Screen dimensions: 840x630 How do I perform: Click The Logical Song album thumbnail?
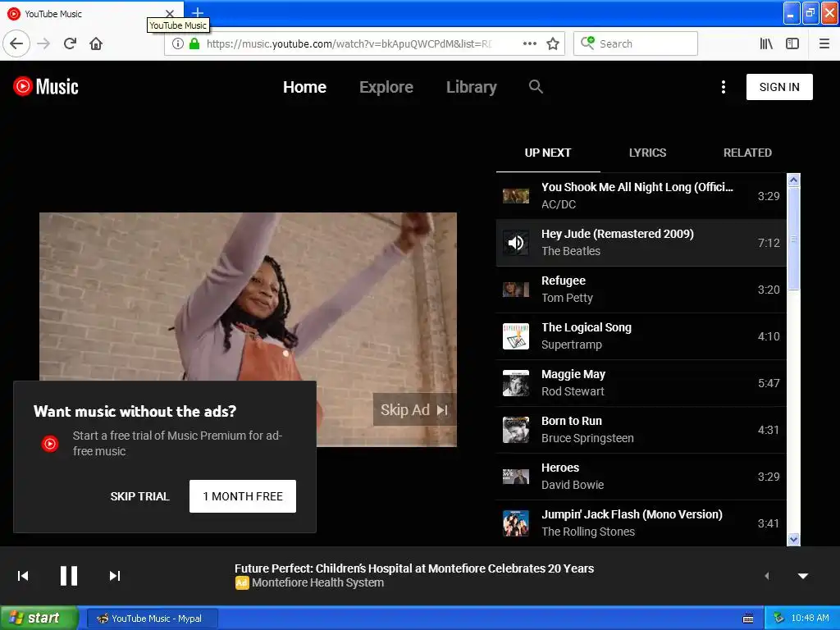516,336
